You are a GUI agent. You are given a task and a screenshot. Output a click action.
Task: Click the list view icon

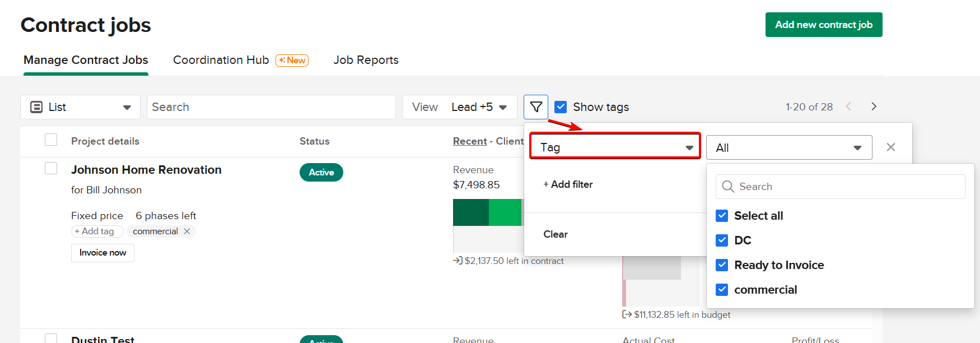(x=36, y=107)
